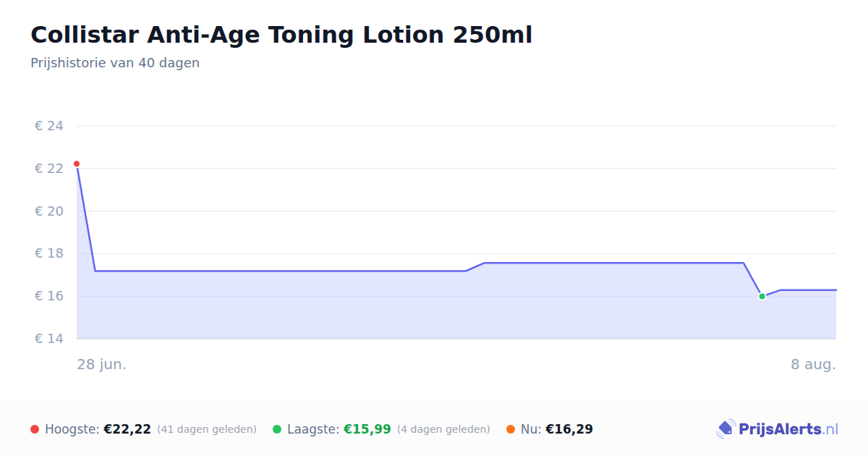868x456 pixels.
Task: Click the 8 aug. end date label
Action: coord(813,364)
